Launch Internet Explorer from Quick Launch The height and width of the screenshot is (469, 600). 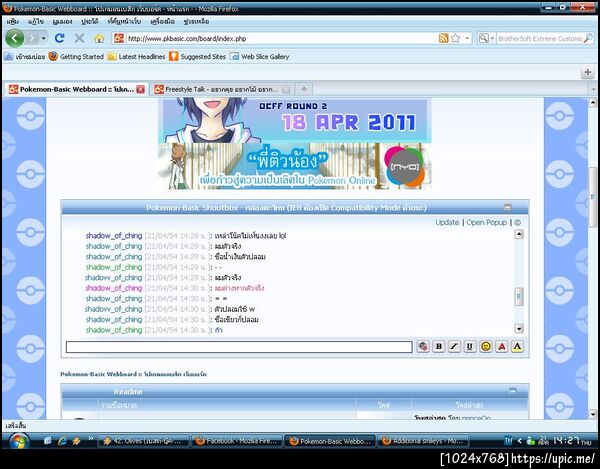pos(62,441)
